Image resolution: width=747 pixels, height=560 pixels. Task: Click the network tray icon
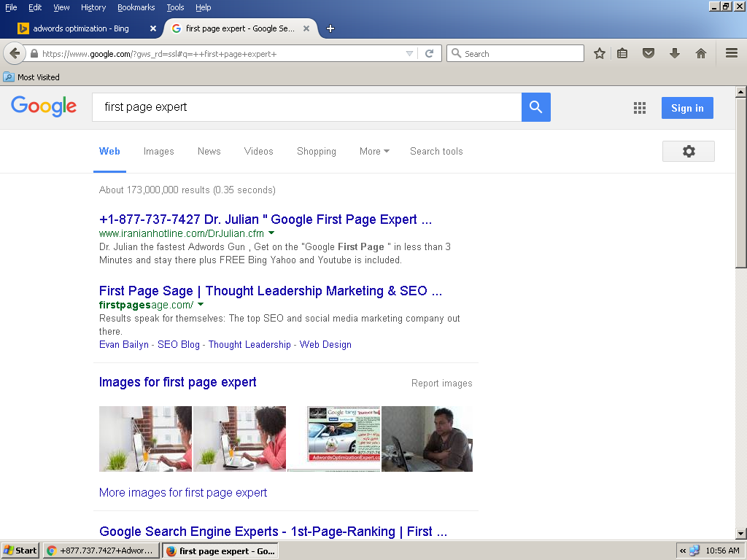point(694,551)
